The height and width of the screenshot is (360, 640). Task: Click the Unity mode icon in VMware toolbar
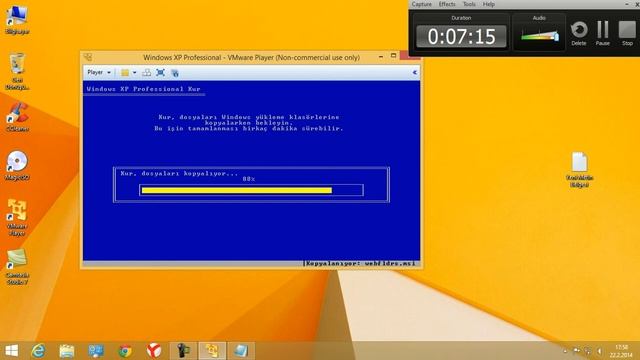(175, 73)
